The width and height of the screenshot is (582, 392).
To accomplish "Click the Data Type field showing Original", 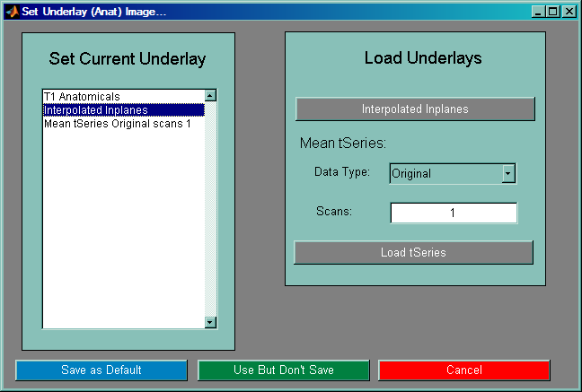I will tap(445, 173).
